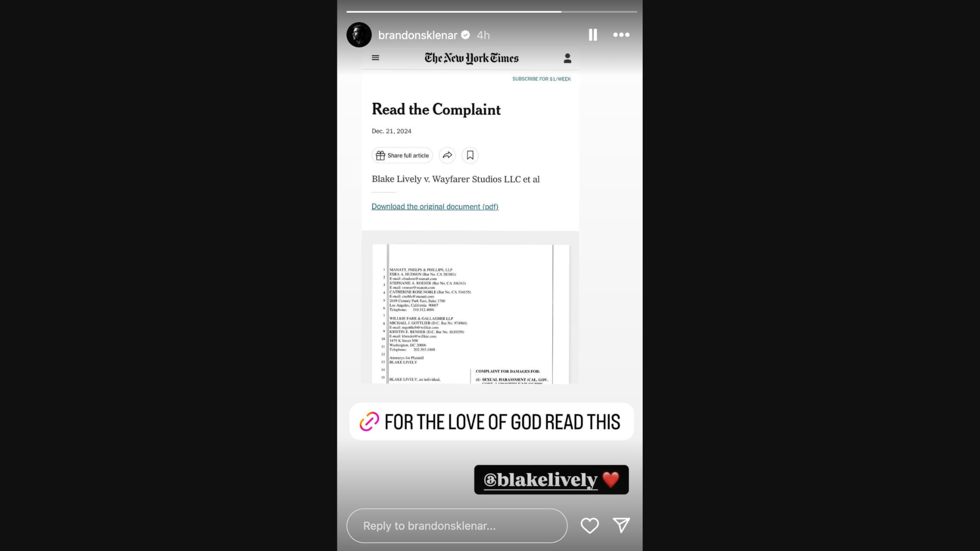Tap the heart icon to like story
980x551 pixels.
pyautogui.click(x=590, y=525)
